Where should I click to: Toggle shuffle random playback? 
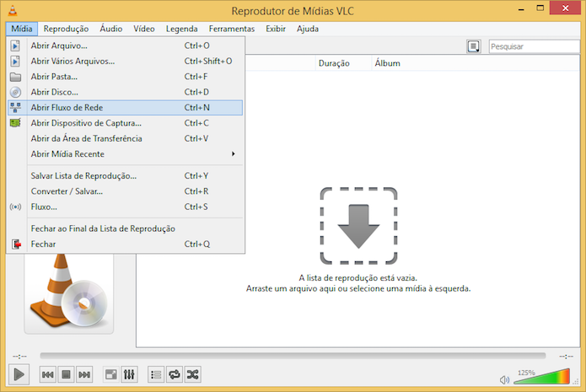pyautogui.click(x=193, y=374)
